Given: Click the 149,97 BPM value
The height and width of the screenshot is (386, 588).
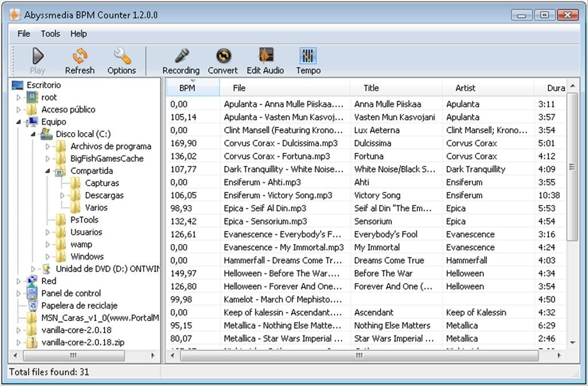Looking at the screenshot, I should [183, 273].
